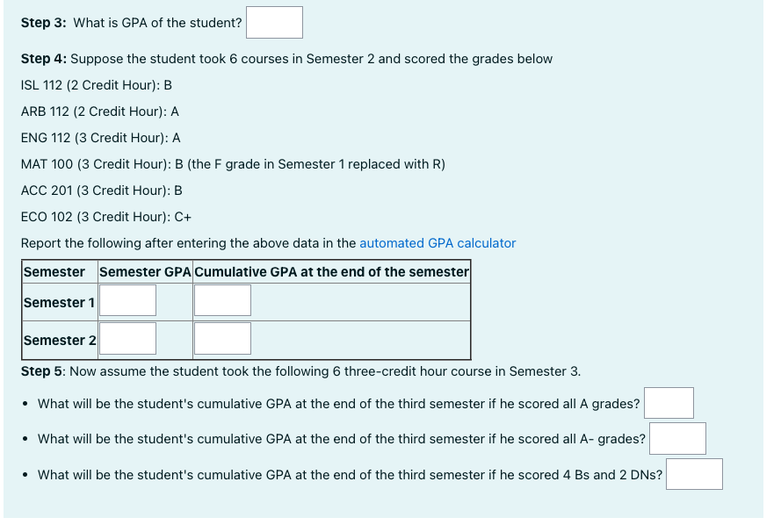This screenshot has height=532, width=781.
Task: Click Semester 1 cumulative GPA input field
Action: (221, 300)
